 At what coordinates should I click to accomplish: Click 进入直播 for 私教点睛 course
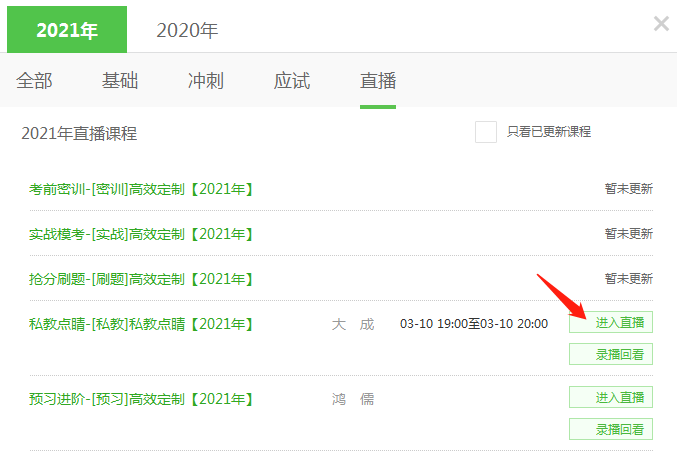pyautogui.click(x=611, y=322)
